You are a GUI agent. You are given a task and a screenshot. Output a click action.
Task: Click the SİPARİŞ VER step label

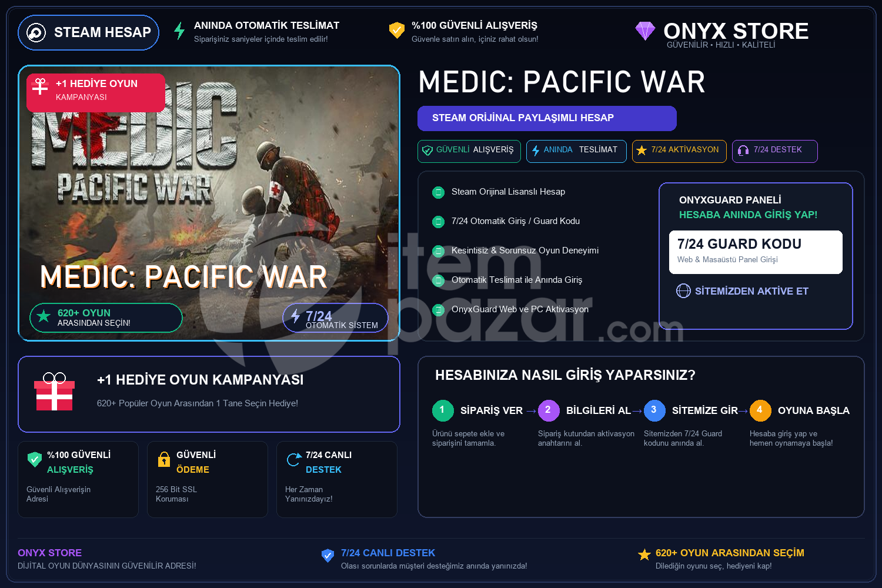tap(492, 410)
